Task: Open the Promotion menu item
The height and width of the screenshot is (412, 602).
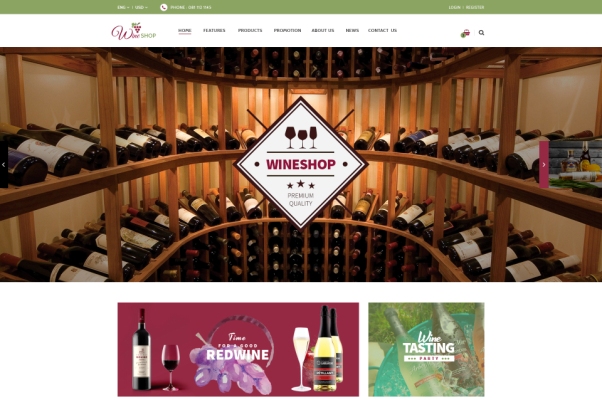Action: 287,30
